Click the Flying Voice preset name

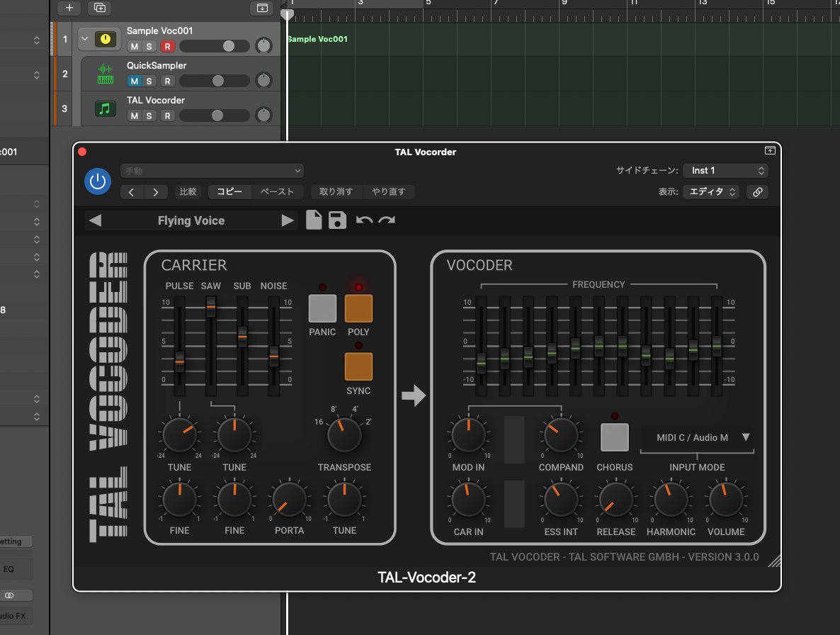pyautogui.click(x=191, y=221)
